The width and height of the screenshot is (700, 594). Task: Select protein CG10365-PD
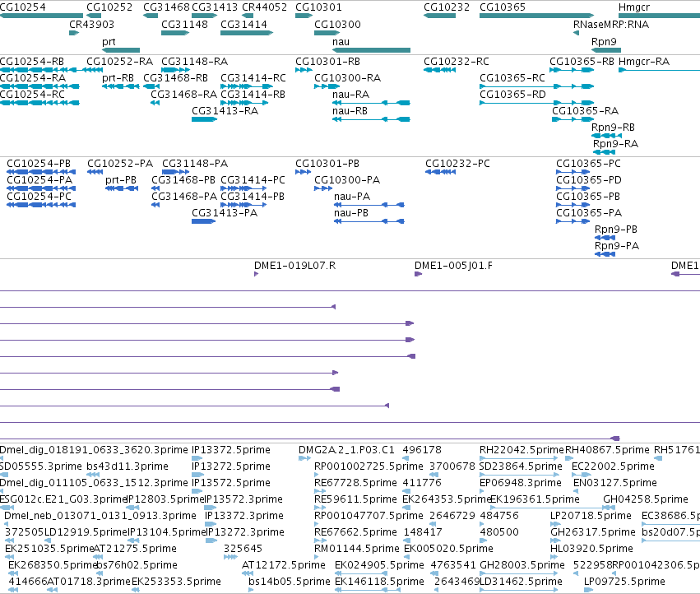coord(589,180)
